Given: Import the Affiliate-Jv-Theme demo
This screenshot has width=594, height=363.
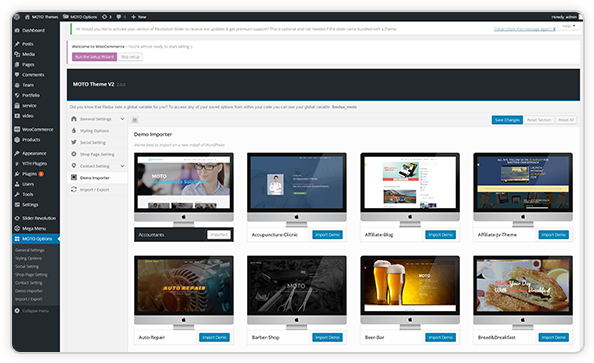Looking at the screenshot, I should click(553, 235).
